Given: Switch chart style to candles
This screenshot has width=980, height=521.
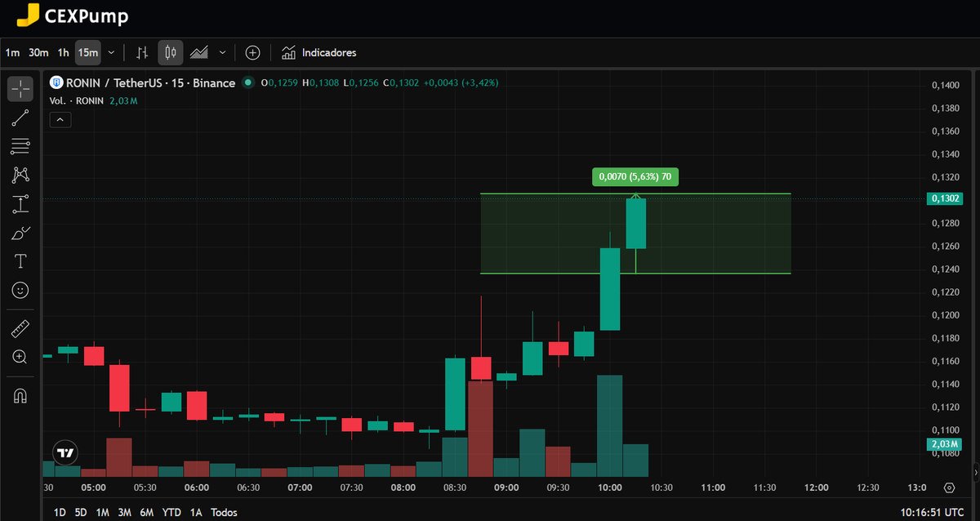Looking at the screenshot, I should 170,52.
